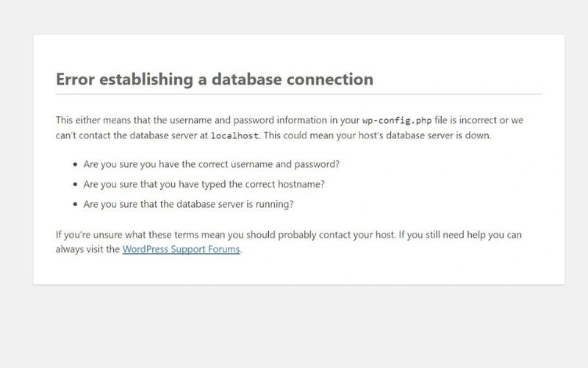Click the "Error establishing a database connection" heading

coord(215,79)
